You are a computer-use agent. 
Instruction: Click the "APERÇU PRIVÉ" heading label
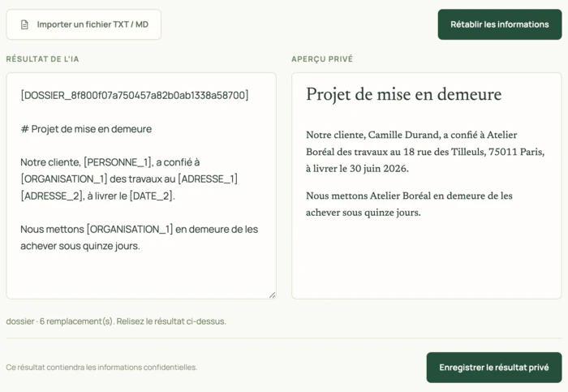tap(322, 59)
